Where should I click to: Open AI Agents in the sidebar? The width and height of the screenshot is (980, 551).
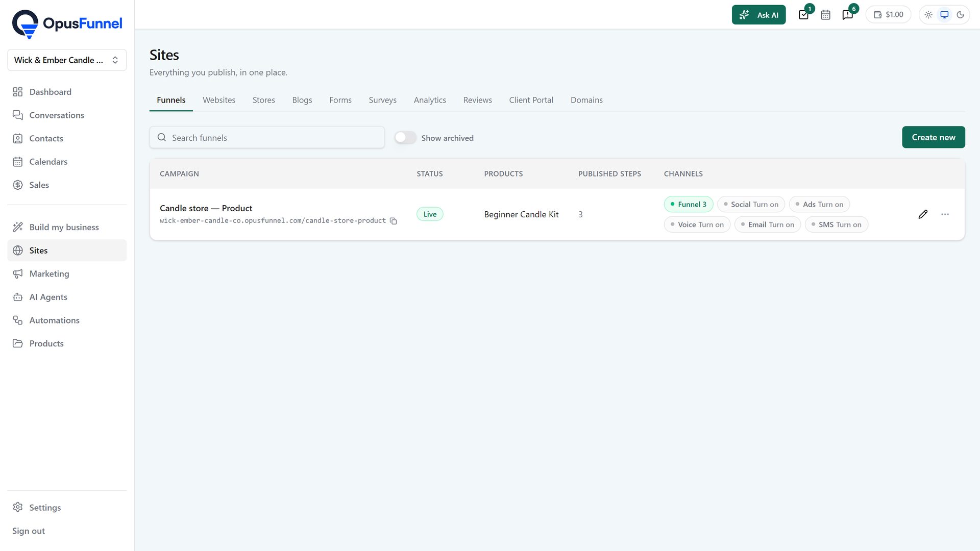67,297
